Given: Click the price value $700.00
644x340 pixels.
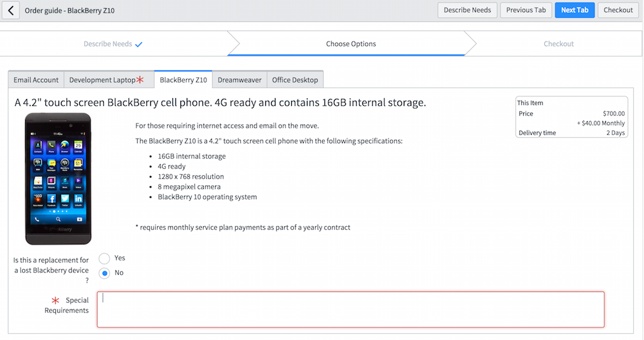Looking at the screenshot, I should coord(614,113).
